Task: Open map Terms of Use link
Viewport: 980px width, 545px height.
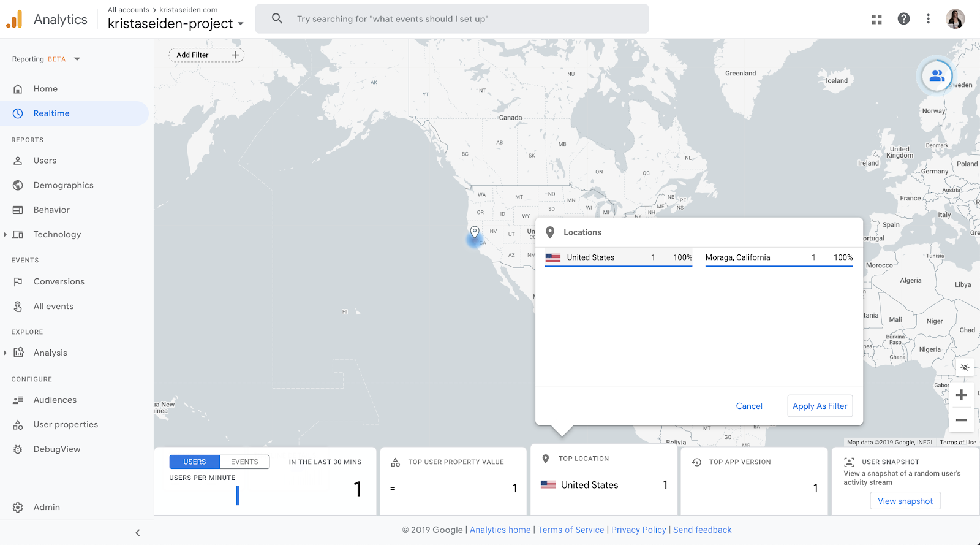Action: (x=958, y=442)
